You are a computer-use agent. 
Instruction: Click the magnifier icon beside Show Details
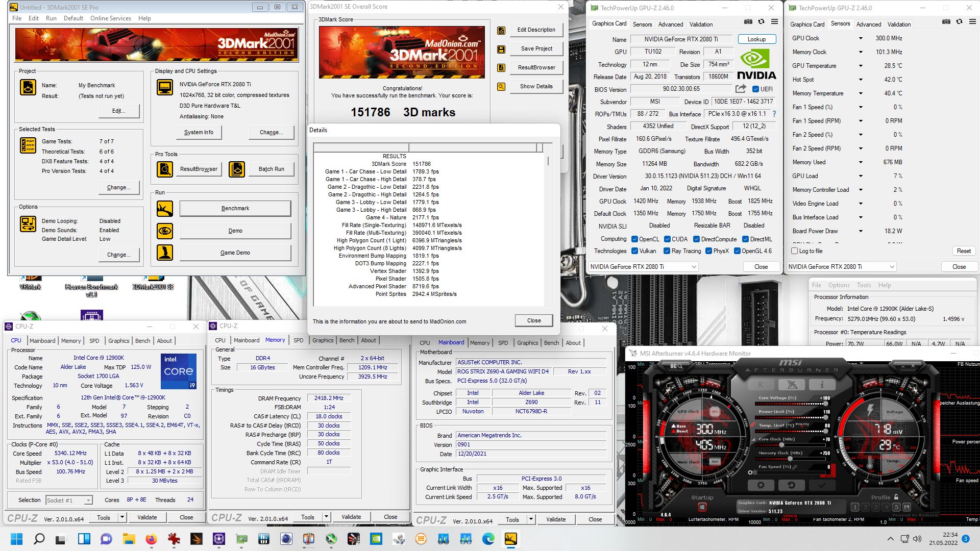coord(501,87)
